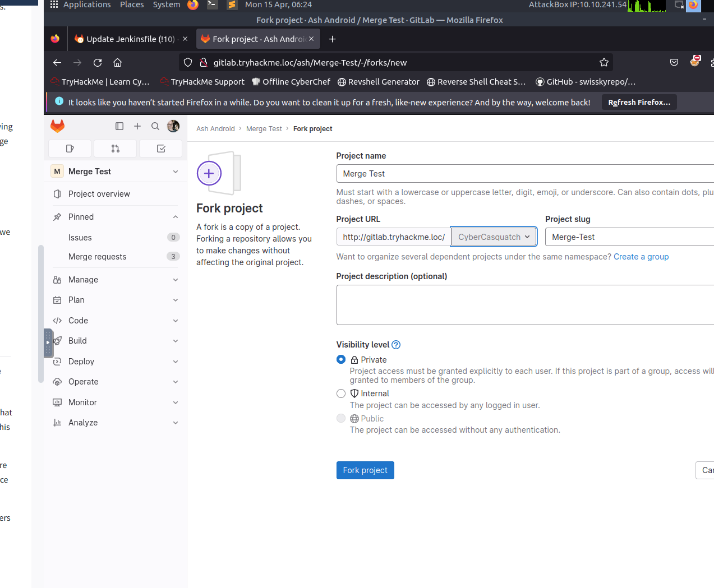Click the network monitor graph in panel

(x=647, y=6)
